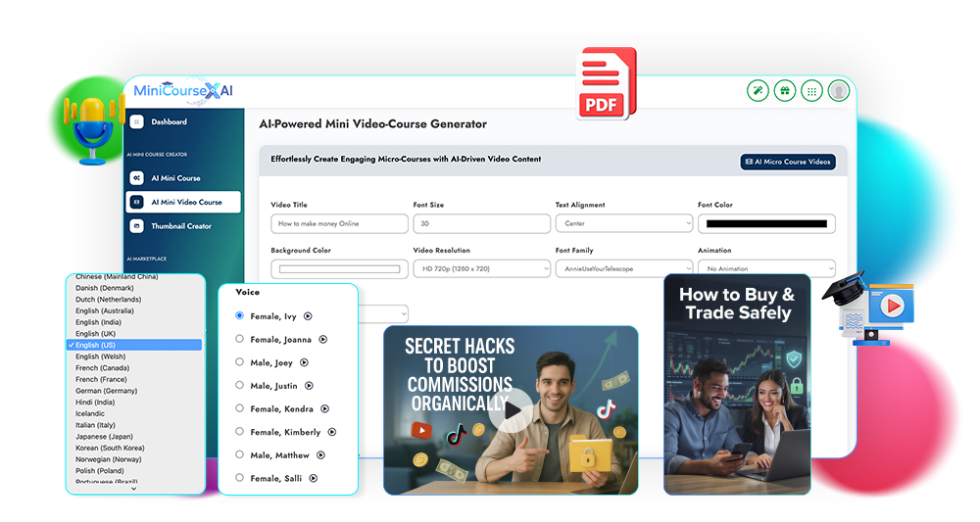Image resolution: width=980 pixels, height=522 pixels.
Task: Click the Font Size input field
Action: (x=482, y=223)
